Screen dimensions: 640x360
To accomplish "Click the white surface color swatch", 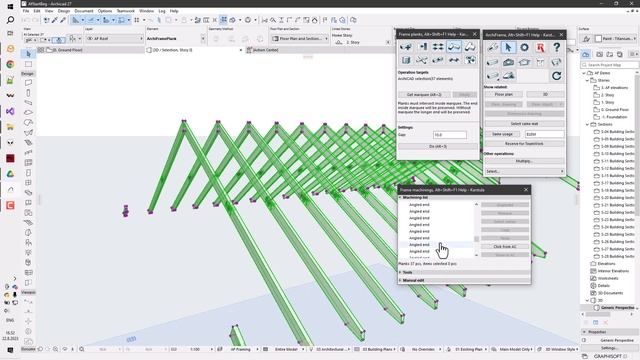I will point(598,39).
